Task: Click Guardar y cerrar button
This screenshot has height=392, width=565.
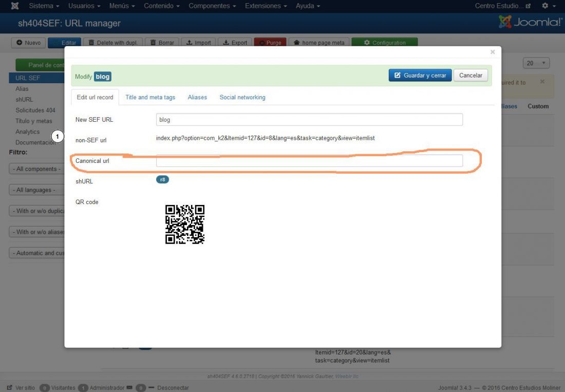Action: point(420,76)
